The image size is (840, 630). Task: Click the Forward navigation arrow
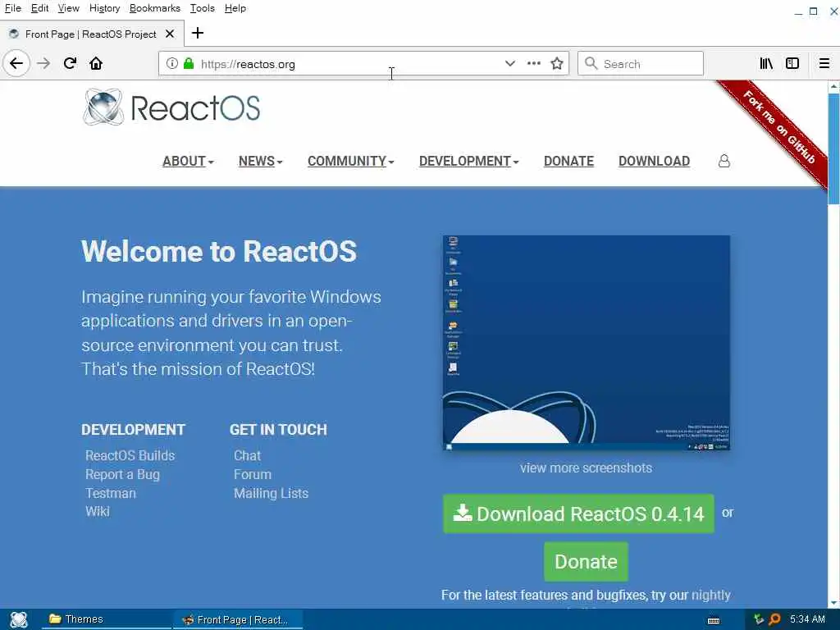coord(43,64)
